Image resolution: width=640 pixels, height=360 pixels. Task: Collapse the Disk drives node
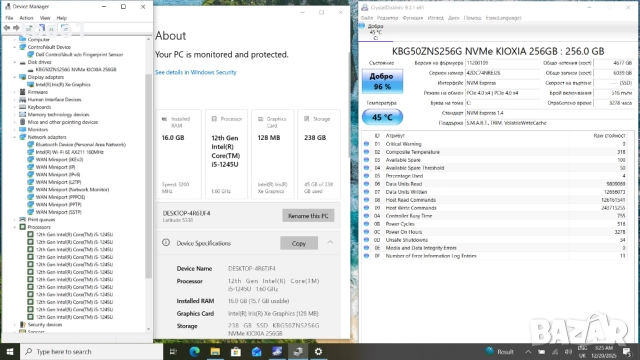[15, 62]
